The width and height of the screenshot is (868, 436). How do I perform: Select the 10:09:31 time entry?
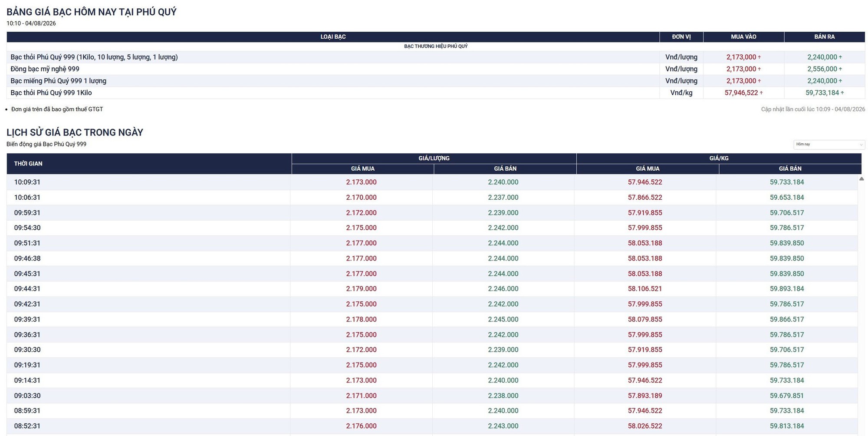pos(27,182)
